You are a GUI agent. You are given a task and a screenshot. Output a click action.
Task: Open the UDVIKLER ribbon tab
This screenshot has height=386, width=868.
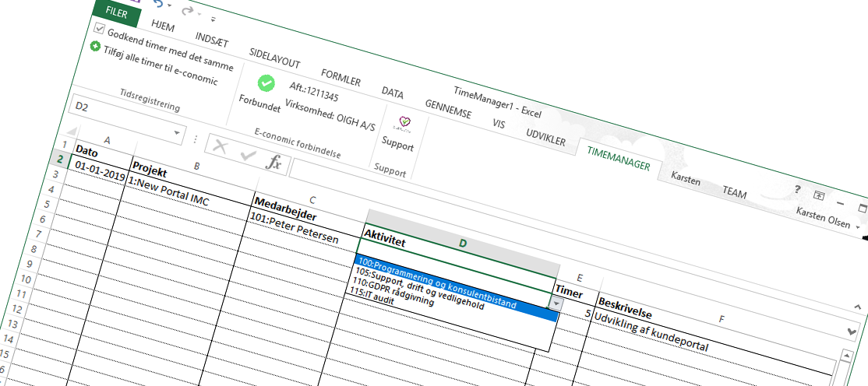coord(545,137)
